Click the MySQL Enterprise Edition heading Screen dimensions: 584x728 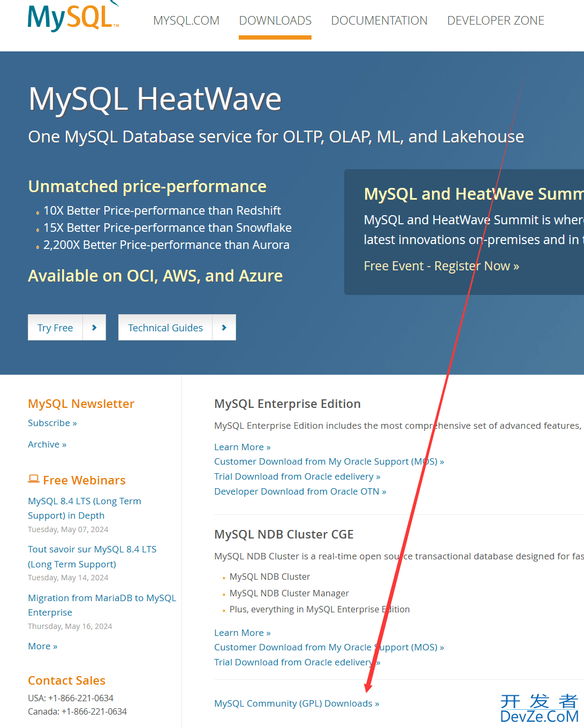coord(287,404)
